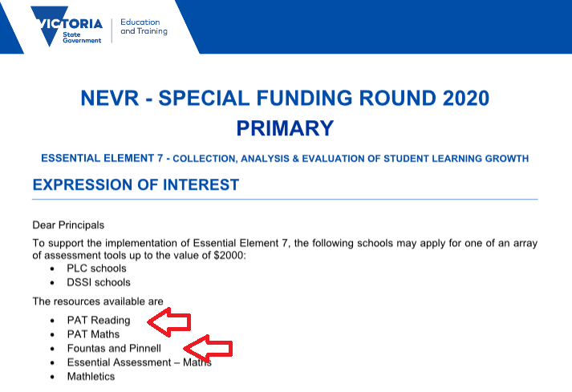
Task: Click the Dear Principals greeting
Action: tap(68, 225)
